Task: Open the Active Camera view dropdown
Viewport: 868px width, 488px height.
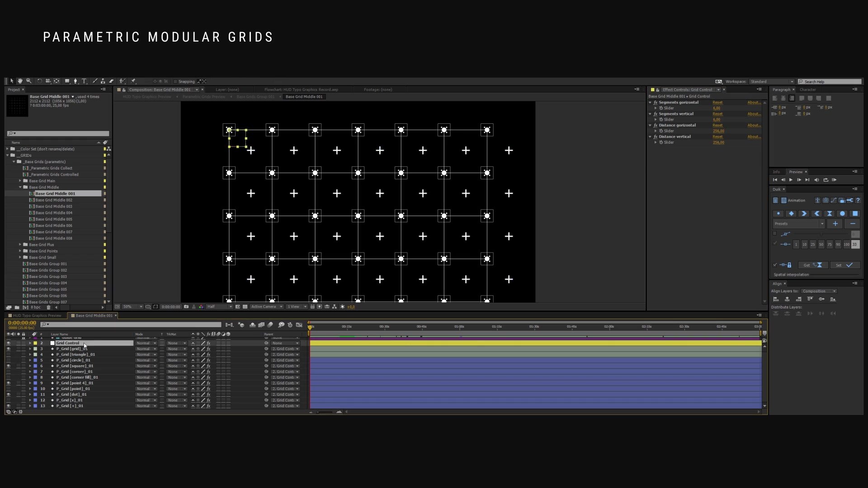Action: tap(267, 307)
